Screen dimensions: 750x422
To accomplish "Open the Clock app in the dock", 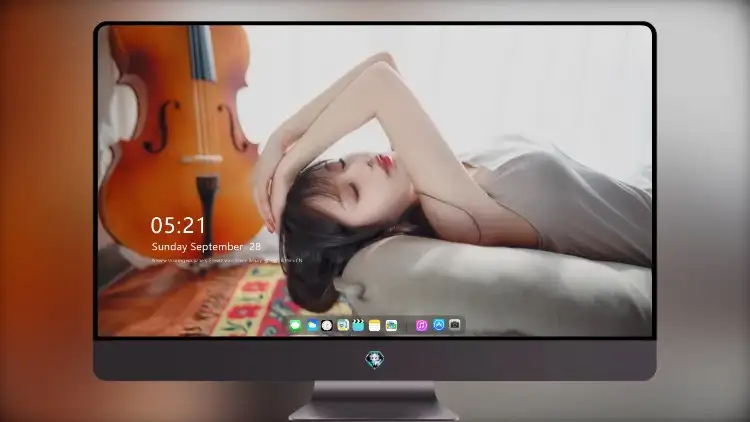I will point(327,325).
